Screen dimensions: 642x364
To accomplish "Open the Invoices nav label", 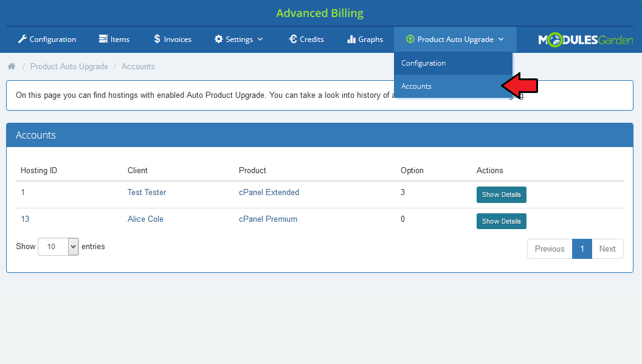I will [178, 39].
